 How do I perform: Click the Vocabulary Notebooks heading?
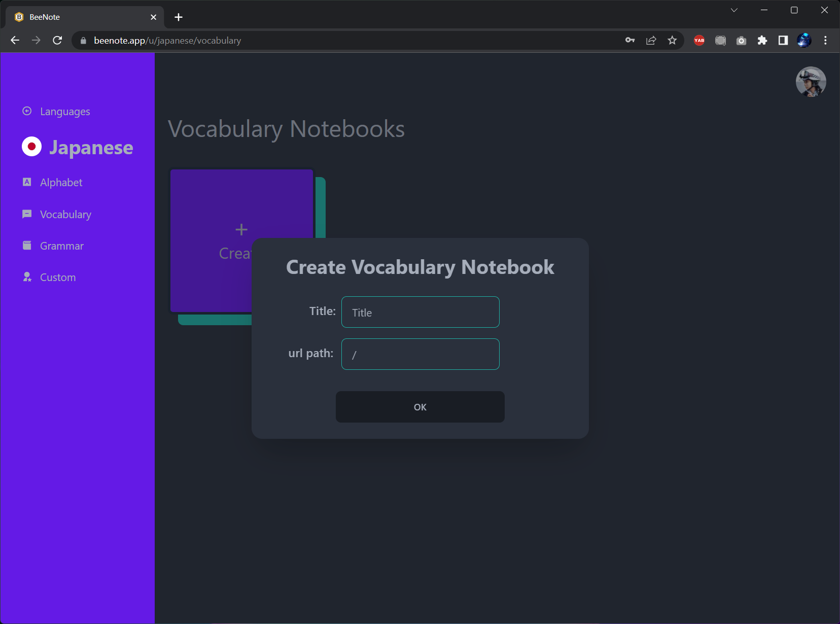(286, 129)
